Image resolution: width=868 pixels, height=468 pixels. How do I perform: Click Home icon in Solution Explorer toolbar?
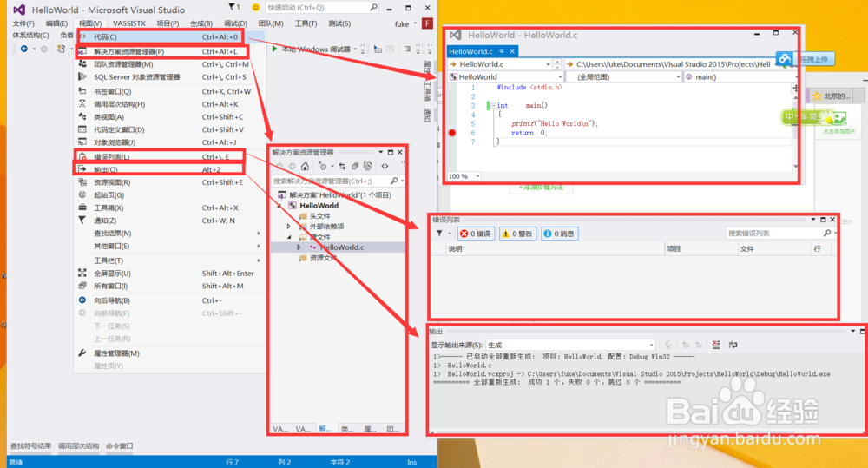(305, 166)
